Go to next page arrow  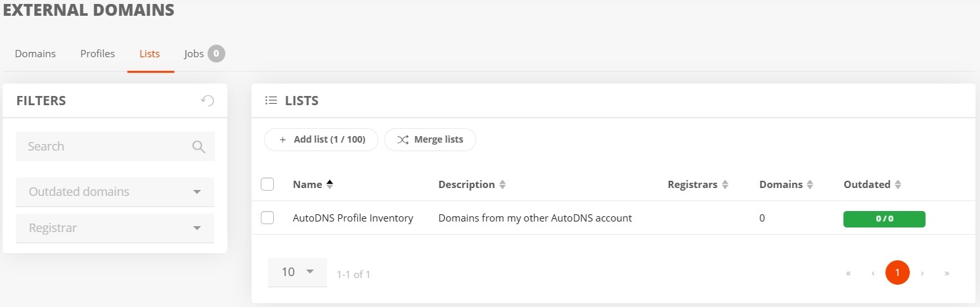point(922,273)
